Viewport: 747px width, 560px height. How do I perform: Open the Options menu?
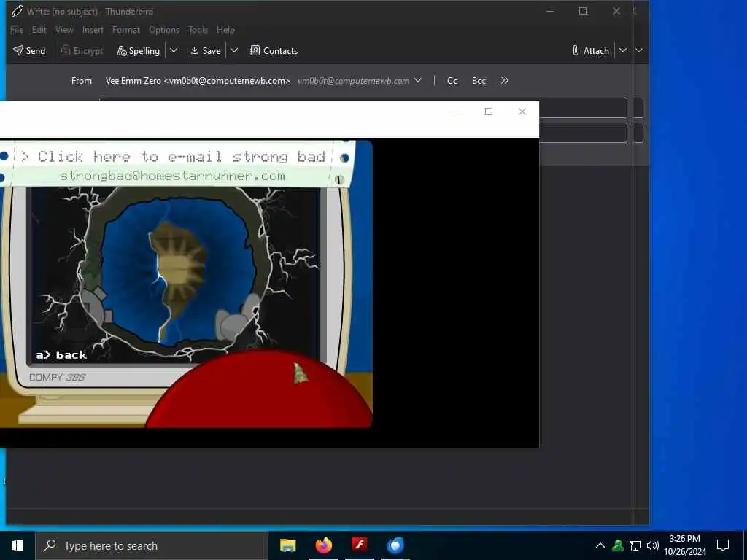[x=164, y=30]
